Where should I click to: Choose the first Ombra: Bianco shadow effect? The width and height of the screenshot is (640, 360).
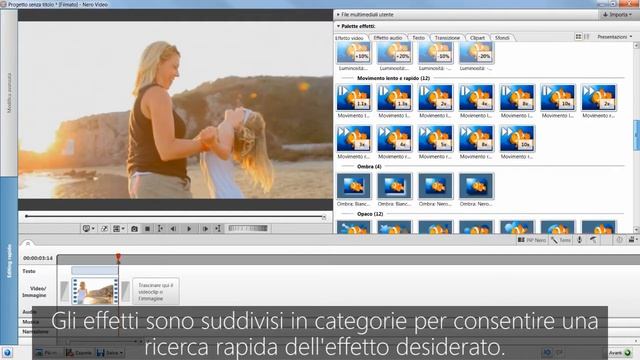coord(353,186)
